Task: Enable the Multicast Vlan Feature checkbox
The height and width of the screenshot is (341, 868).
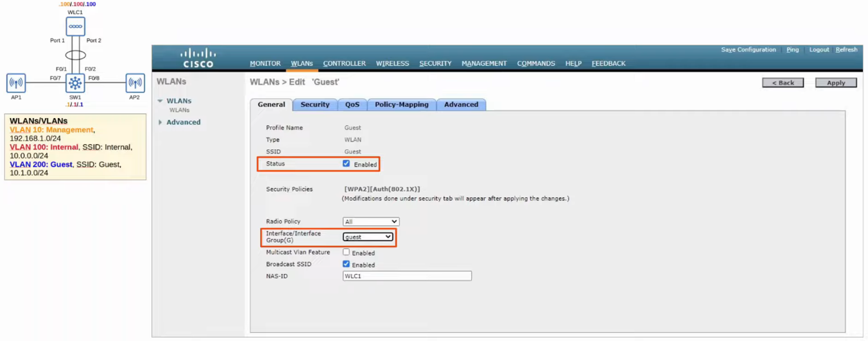Action: [x=346, y=252]
